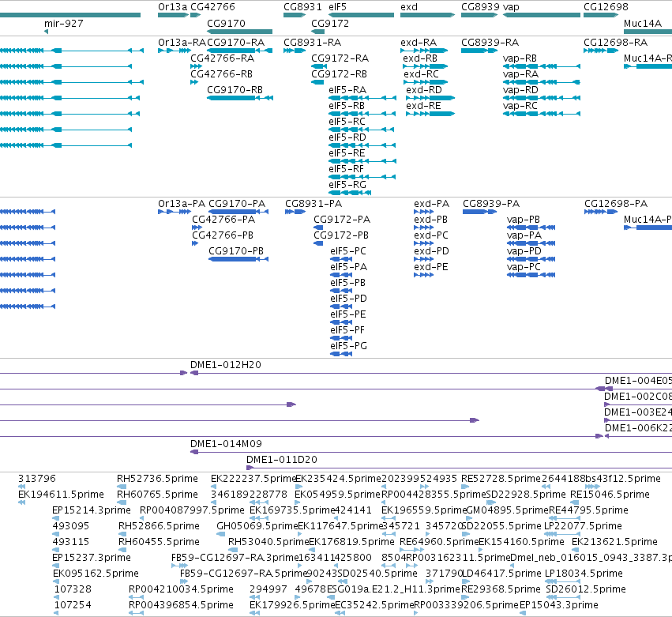The width and height of the screenshot is (672, 617).
Task: Click protein CG8931-PA label
Action: 313,204
